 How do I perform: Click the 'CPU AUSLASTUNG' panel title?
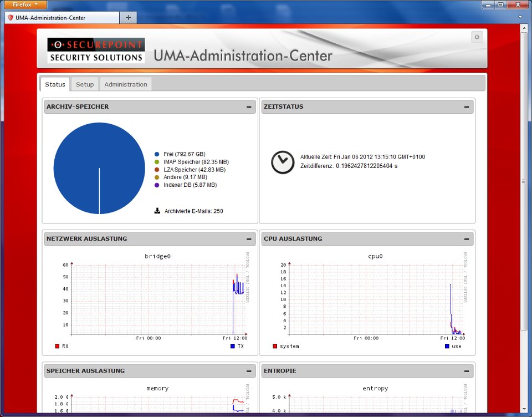293,239
